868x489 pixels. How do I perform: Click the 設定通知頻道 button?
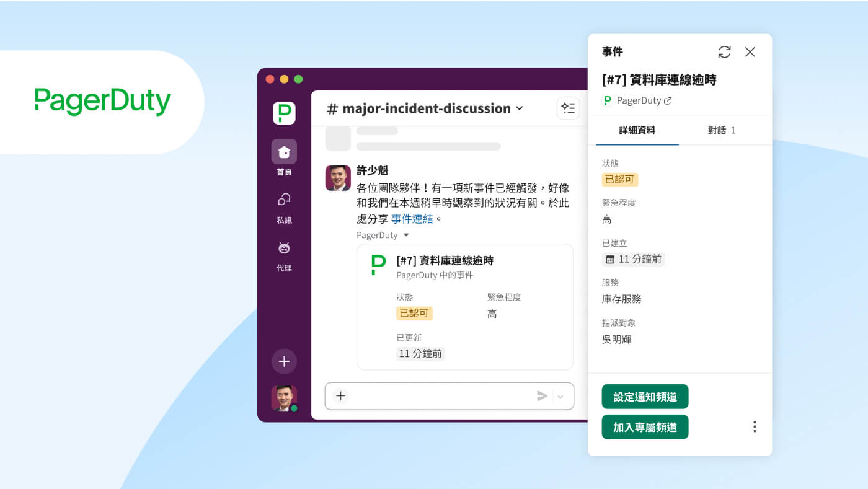point(645,397)
